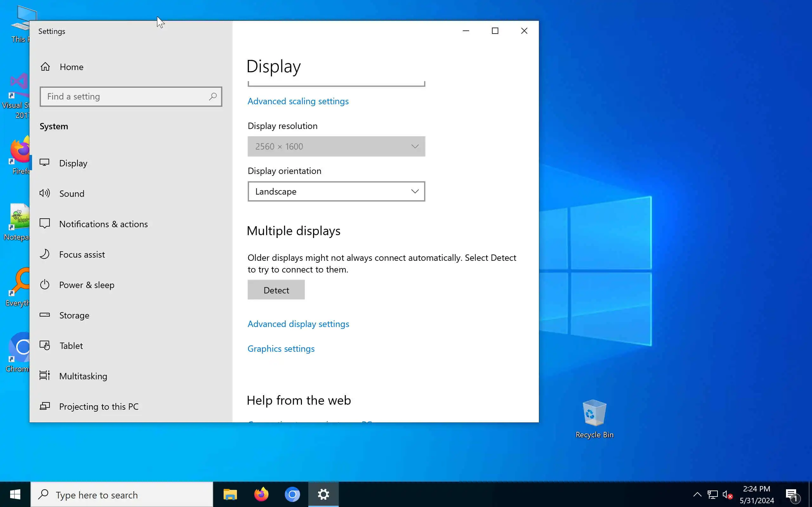
Task: Open Sound settings via speaker icon
Action: (45, 193)
